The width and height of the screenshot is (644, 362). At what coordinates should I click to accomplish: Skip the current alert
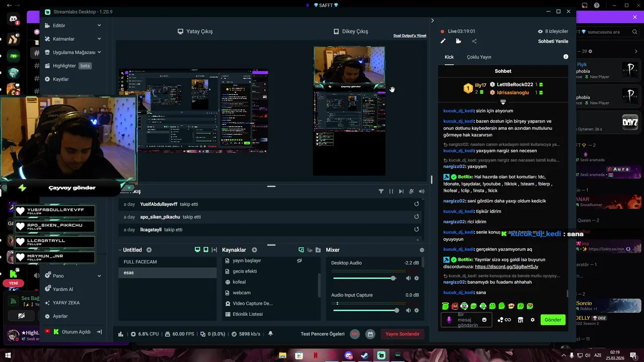coord(401,192)
